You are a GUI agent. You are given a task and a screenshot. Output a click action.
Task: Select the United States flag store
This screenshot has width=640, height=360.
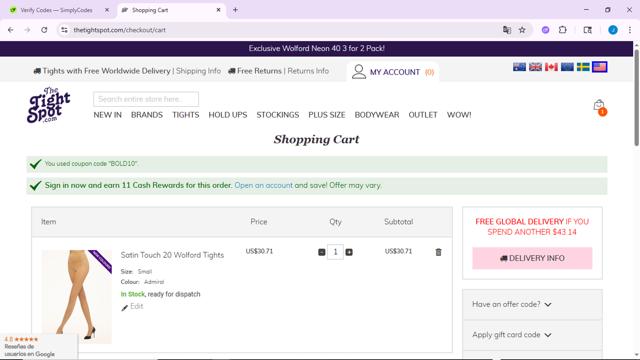600,67
